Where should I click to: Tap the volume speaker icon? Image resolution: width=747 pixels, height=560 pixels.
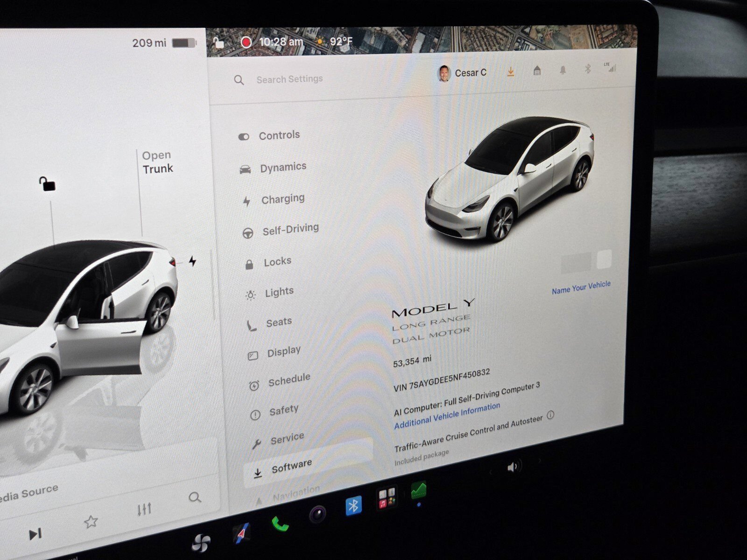coord(513,467)
